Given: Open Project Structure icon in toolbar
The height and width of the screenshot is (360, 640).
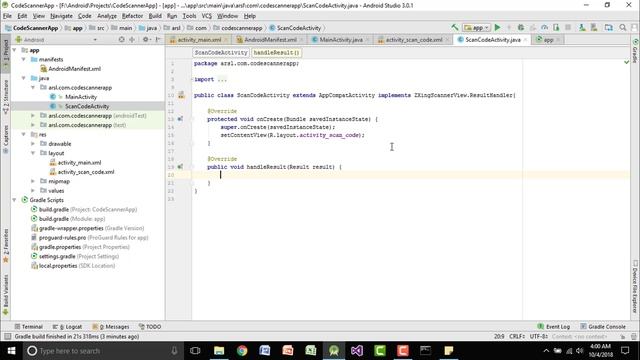Looking at the screenshot, I should pos(609,27).
